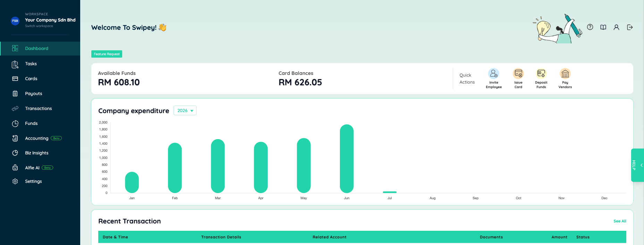The image size is (644, 245).
Task: Open help question mark icon in header
Action: tap(590, 27)
